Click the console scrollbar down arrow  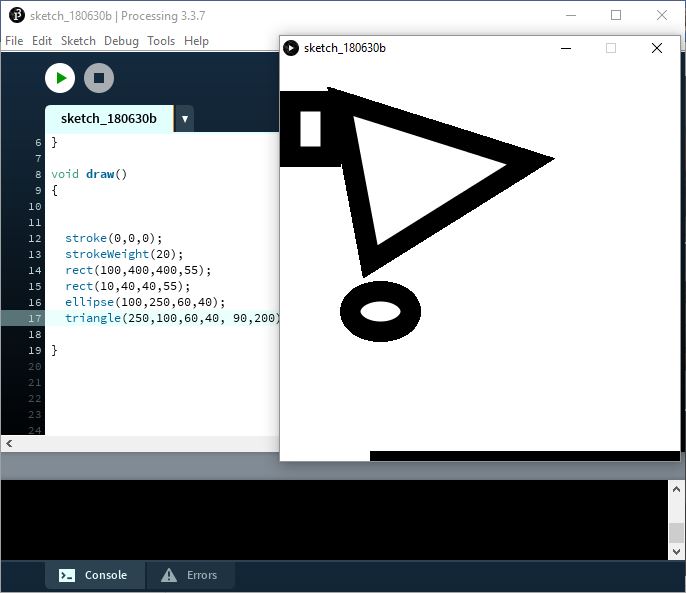point(676,551)
